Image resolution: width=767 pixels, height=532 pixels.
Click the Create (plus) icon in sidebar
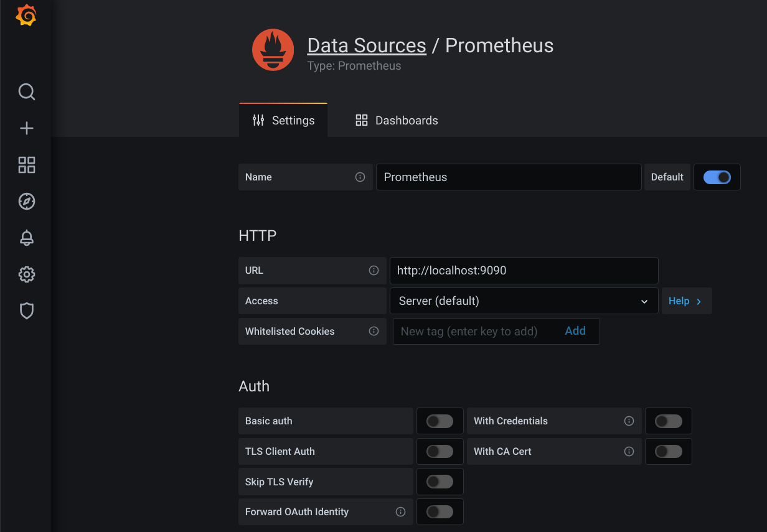point(26,128)
